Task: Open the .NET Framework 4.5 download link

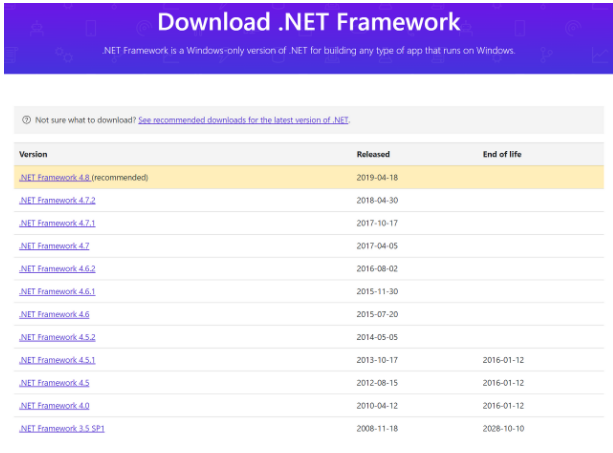Action: coord(54,383)
